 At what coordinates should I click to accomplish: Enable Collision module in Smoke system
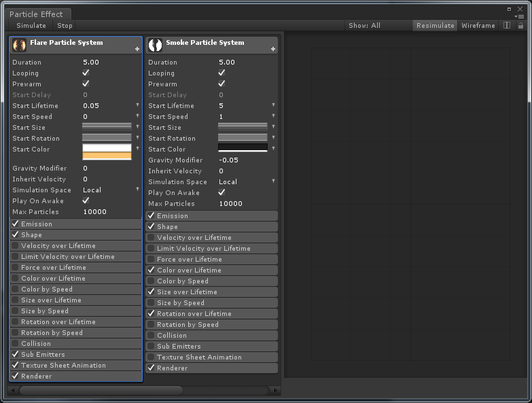pos(151,335)
